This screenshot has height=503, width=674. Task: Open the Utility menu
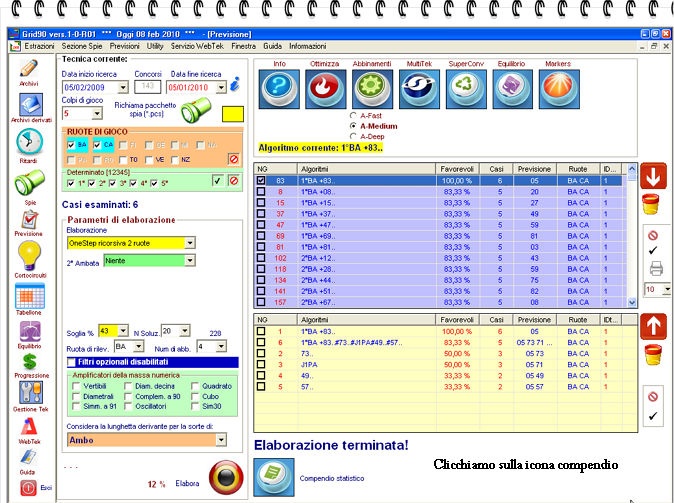click(155, 46)
